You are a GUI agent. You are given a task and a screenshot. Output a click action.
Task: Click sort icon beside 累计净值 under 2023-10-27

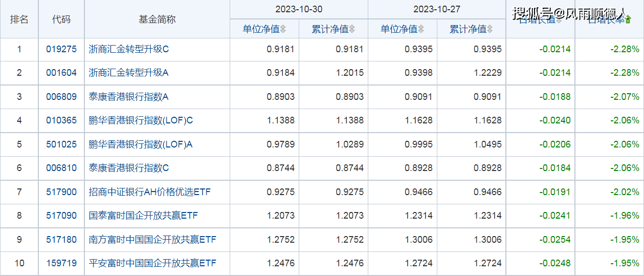point(490,29)
